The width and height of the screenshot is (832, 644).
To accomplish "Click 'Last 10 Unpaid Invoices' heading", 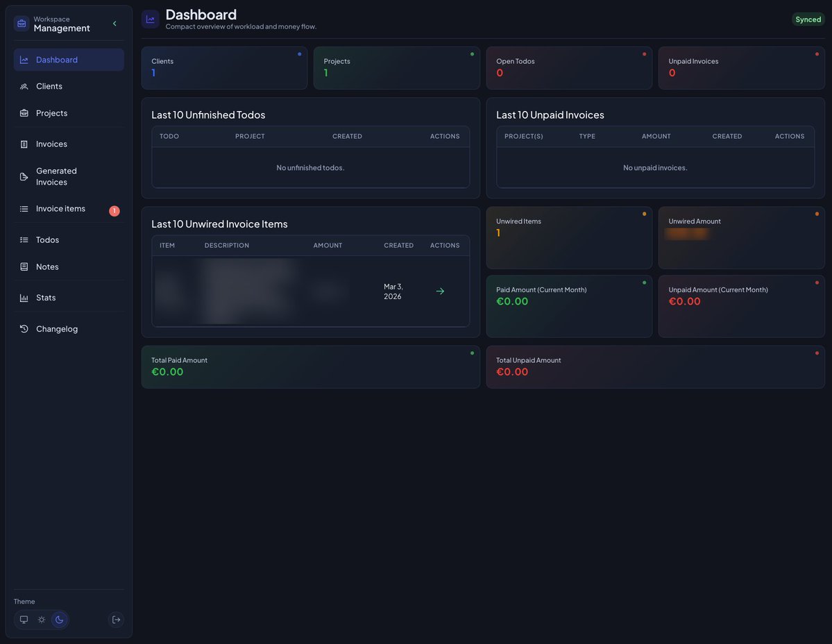I will (x=550, y=115).
